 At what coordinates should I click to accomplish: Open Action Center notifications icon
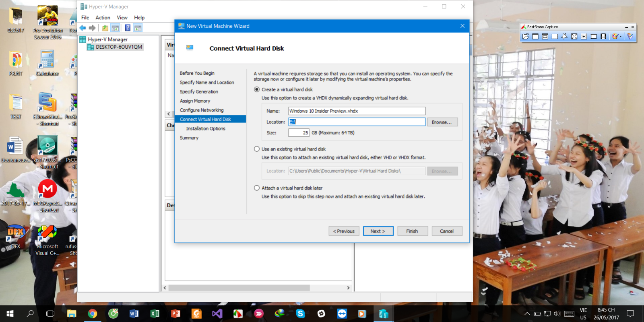click(x=630, y=314)
